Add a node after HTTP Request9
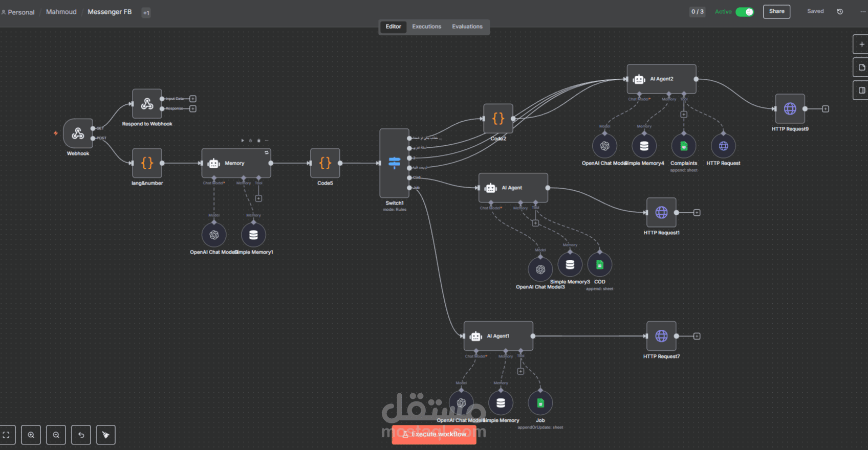 (826, 109)
